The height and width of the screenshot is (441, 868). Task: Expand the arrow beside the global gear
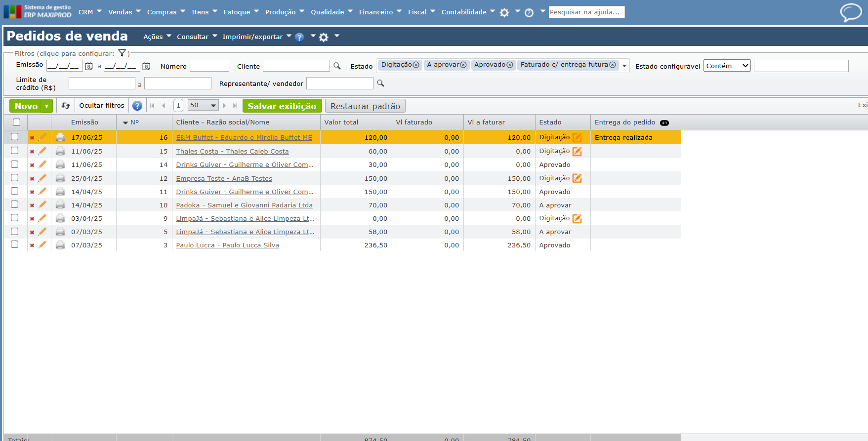point(517,11)
